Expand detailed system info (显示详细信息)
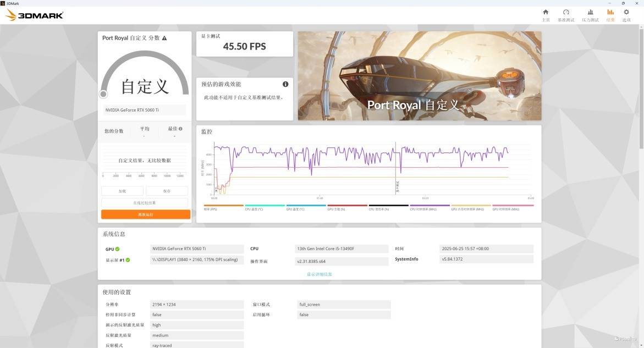Viewport: 644px width, 348px height. pos(320,274)
